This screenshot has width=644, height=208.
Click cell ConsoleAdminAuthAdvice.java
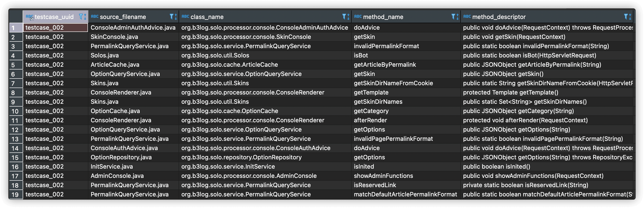point(133,28)
